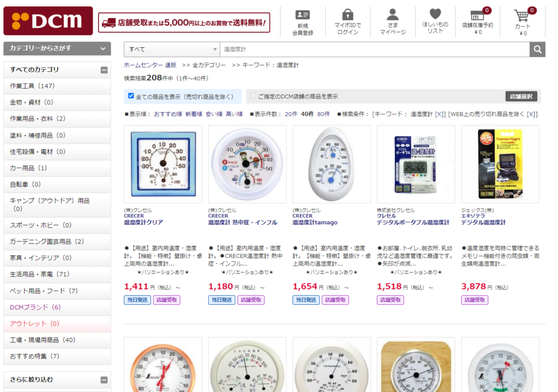The width and height of the screenshot is (558, 392).
Task: Open the 新規会員登録 icon
Action: point(302,15)
